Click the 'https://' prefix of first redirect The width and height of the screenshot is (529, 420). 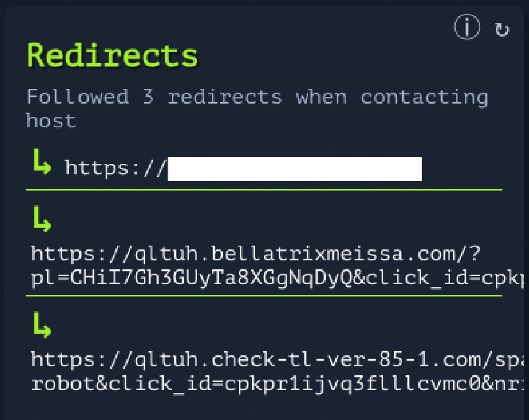point(116,168)
